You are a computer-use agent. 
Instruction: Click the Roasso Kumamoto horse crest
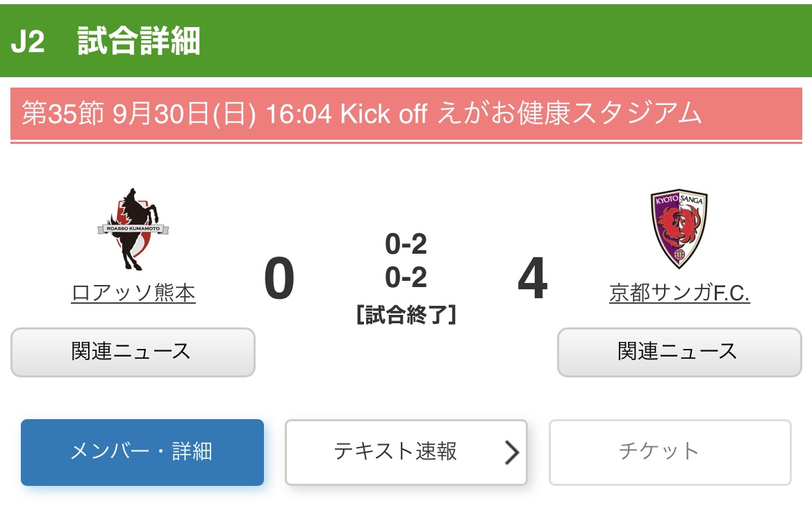133,229
